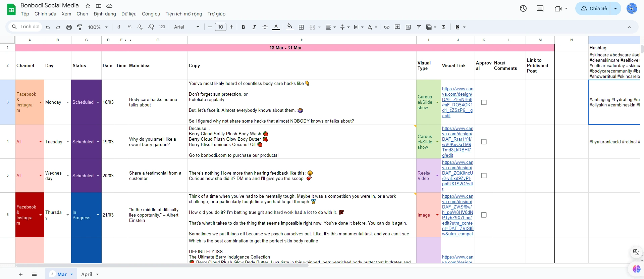
Task: Increase decimal places
Action: (x=151, y=27)
